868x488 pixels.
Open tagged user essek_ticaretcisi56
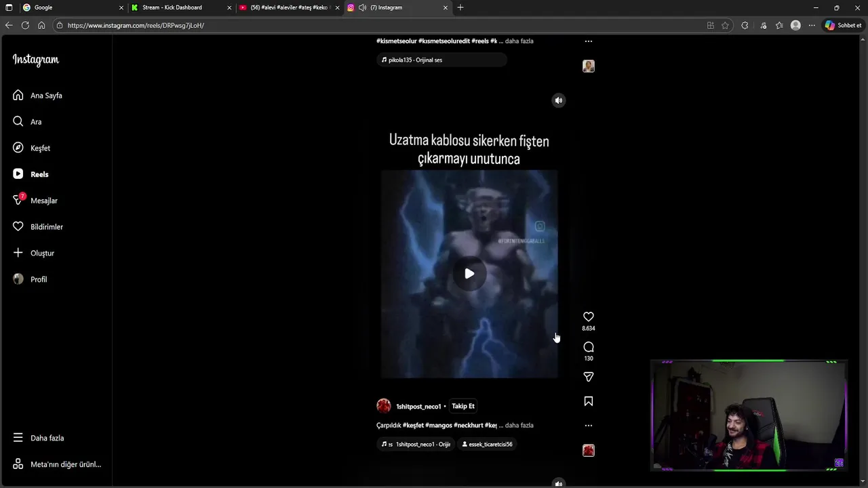point(488,444)
